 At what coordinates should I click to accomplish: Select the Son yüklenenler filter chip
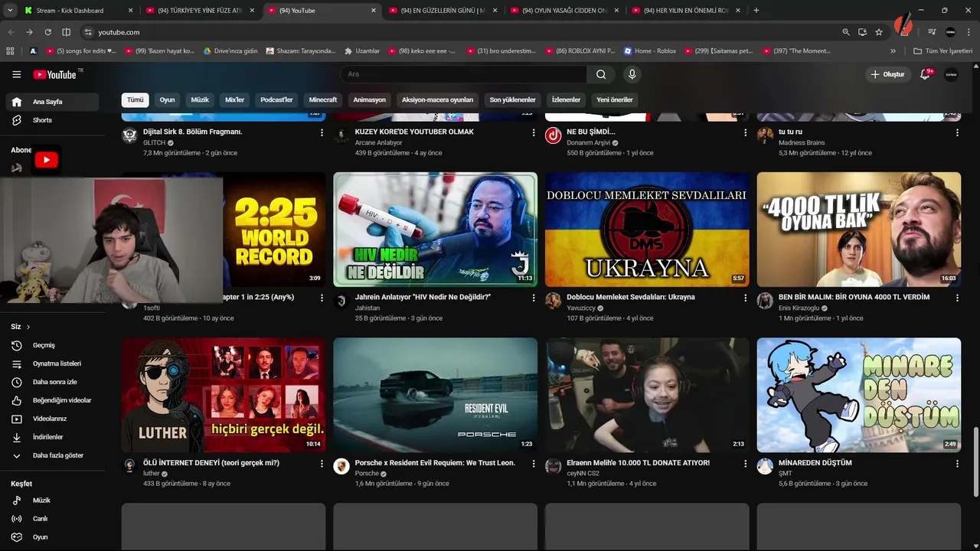tap(513, 99)
